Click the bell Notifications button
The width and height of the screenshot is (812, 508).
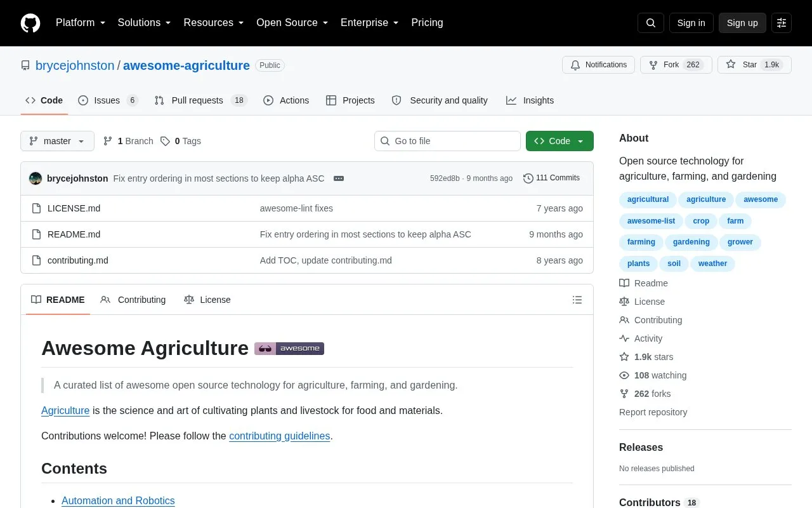598,65
